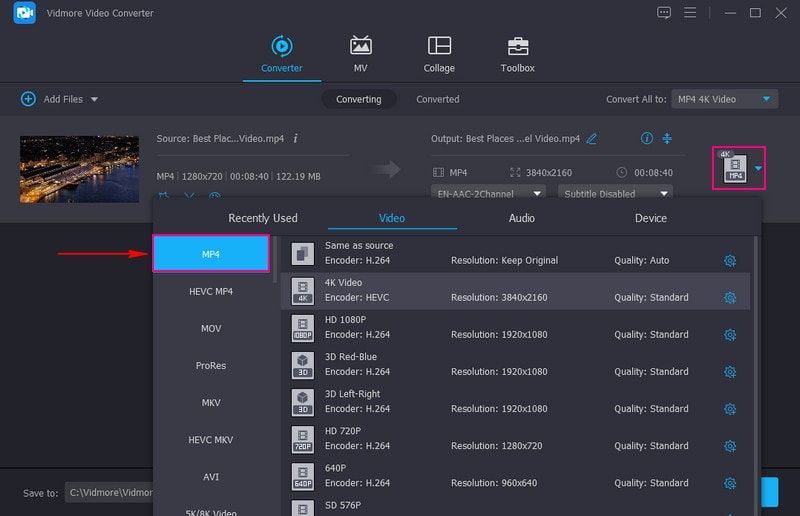Rename output file with pencil icon
The height and width of the screenshot is (516, 800).
pyautogui.click(x=592, y=138)
